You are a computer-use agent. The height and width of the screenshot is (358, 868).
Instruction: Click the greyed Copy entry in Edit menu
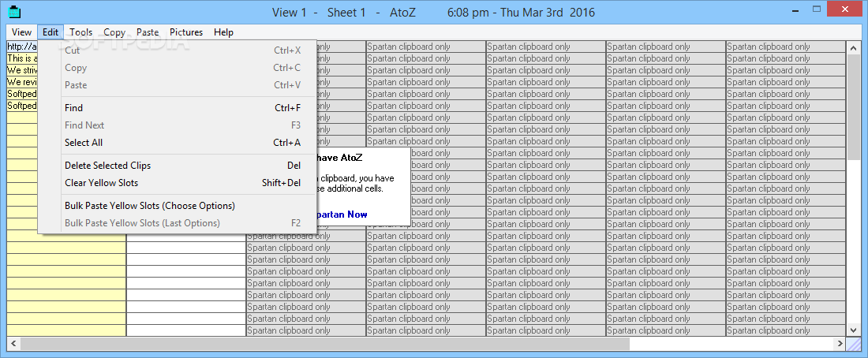177,68
